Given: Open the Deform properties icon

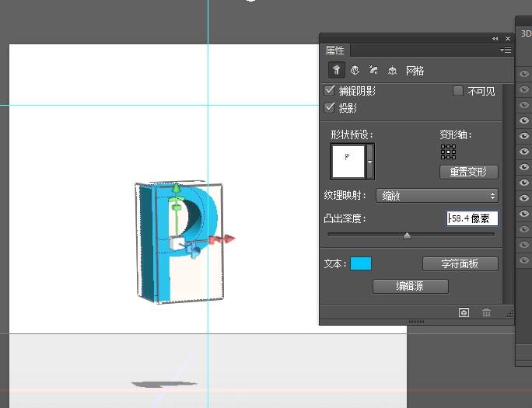Looking at the screenshot, I should pyautogui.click(x=355, y=71).
